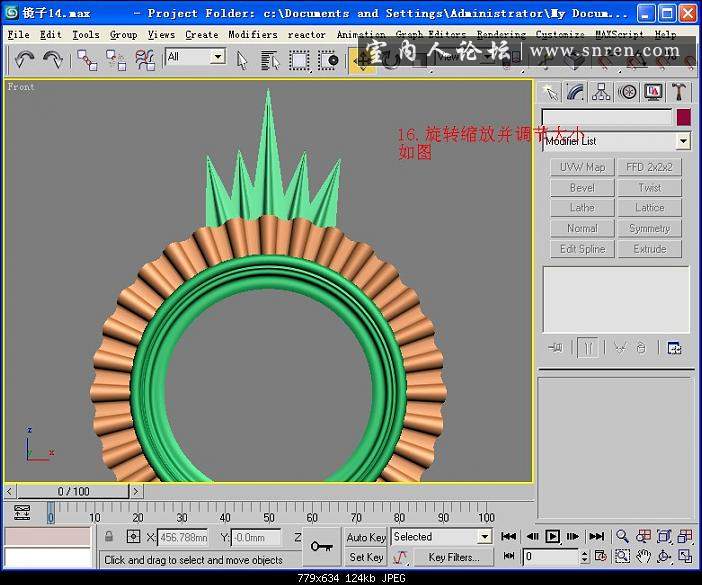Screen dimensions: 702x585
Task: Switch to the Modify command panel tab
Action: [x=575, y=92]
